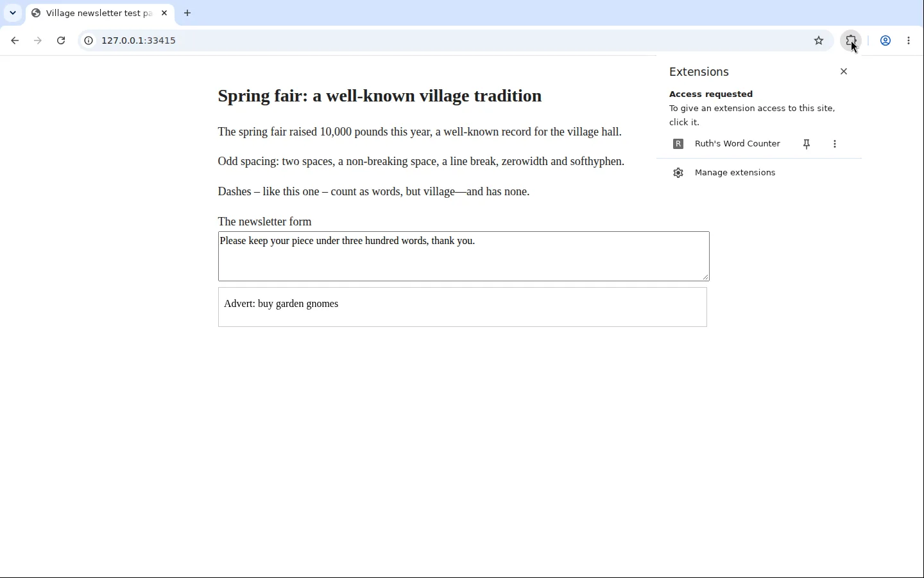Click the Ruth's Word Counter R icon

click(679, 144)
